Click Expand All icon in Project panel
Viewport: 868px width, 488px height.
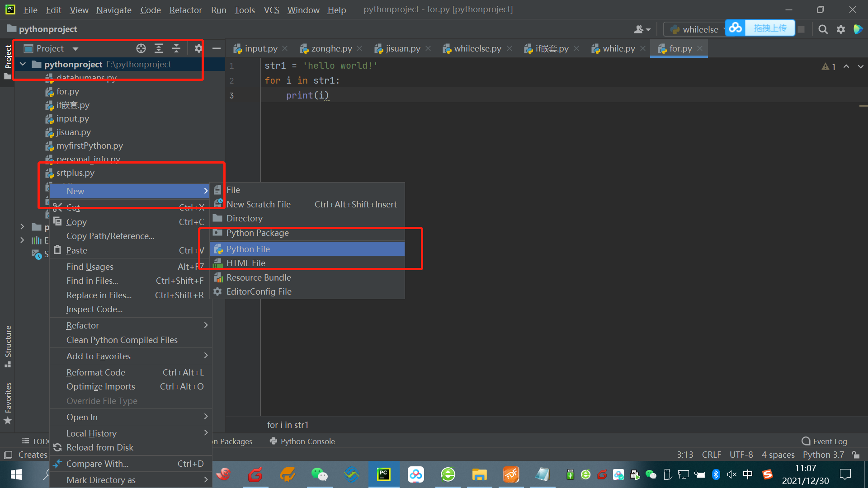(x=159, y=48)
